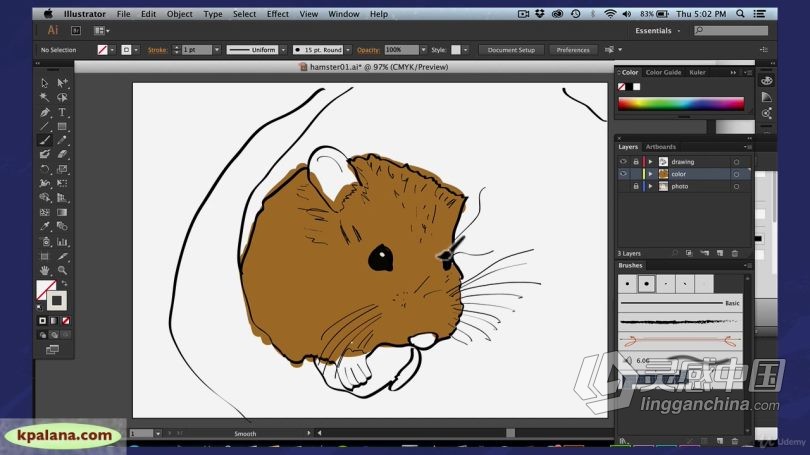Click the Adobe help search field
810x455 pixels.
pos(730,30)
